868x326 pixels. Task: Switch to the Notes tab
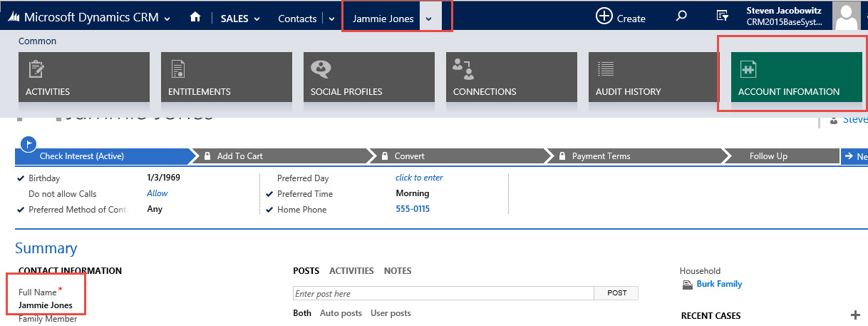[x=398, y=271]
